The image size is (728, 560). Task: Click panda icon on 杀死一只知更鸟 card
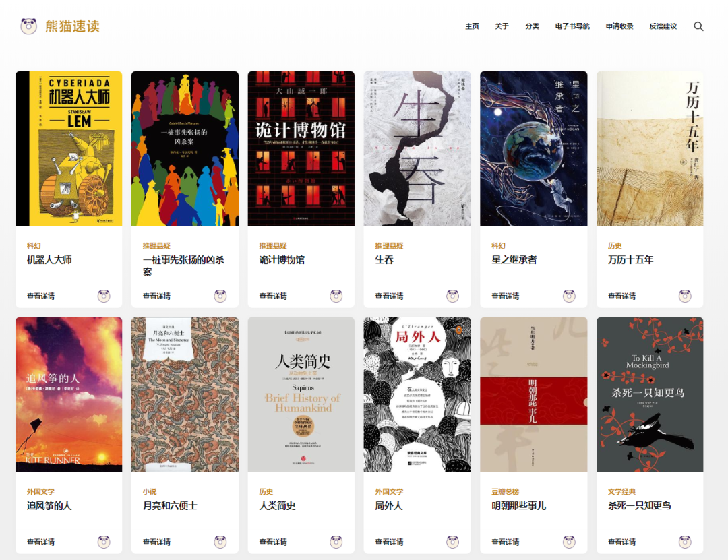point(685,542)
